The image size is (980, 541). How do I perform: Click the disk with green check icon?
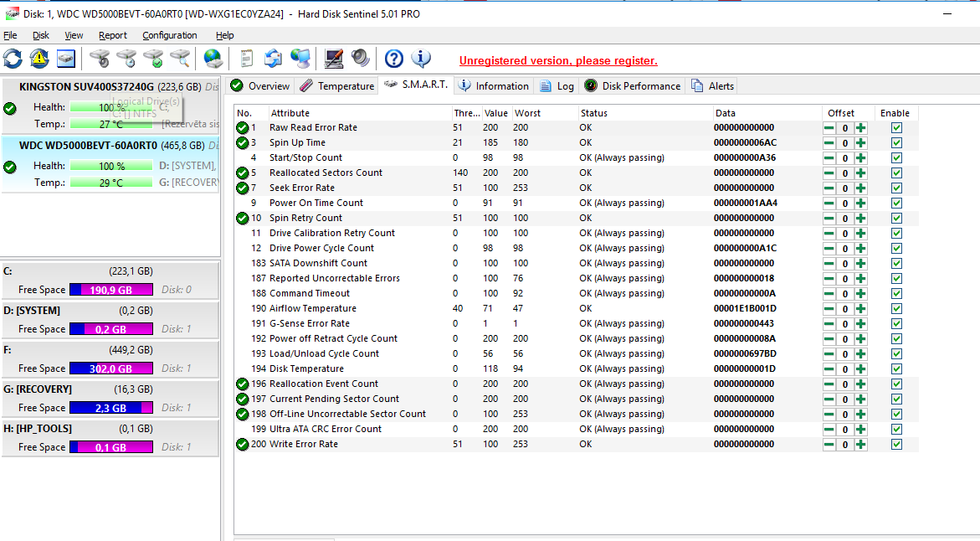click(x=153, y=59)
